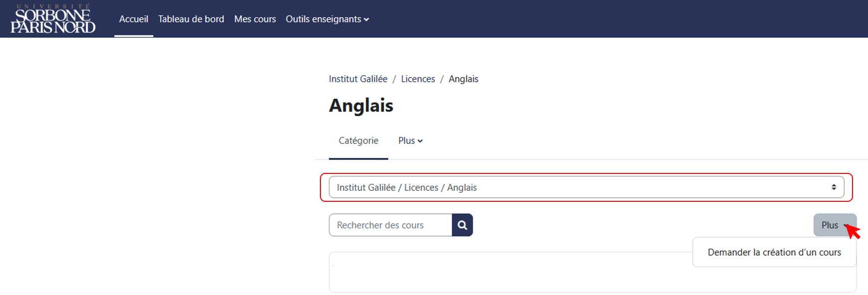Follow the Licences breadcrumb link
This screenshot has height=295, width=868.
point(418,79)
